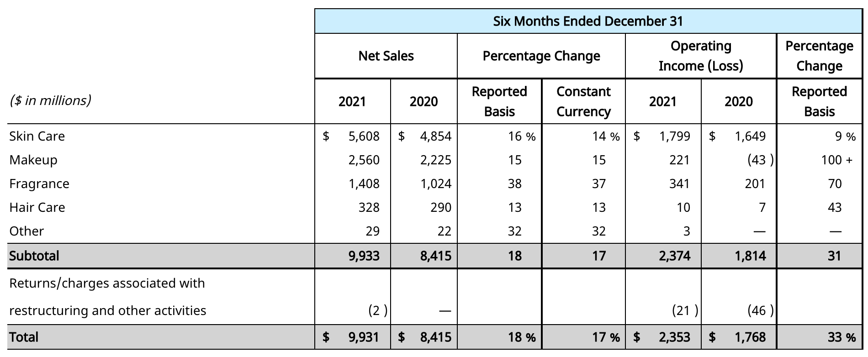Select the Makeup "100 +" percentage change cell

point(836,160)
